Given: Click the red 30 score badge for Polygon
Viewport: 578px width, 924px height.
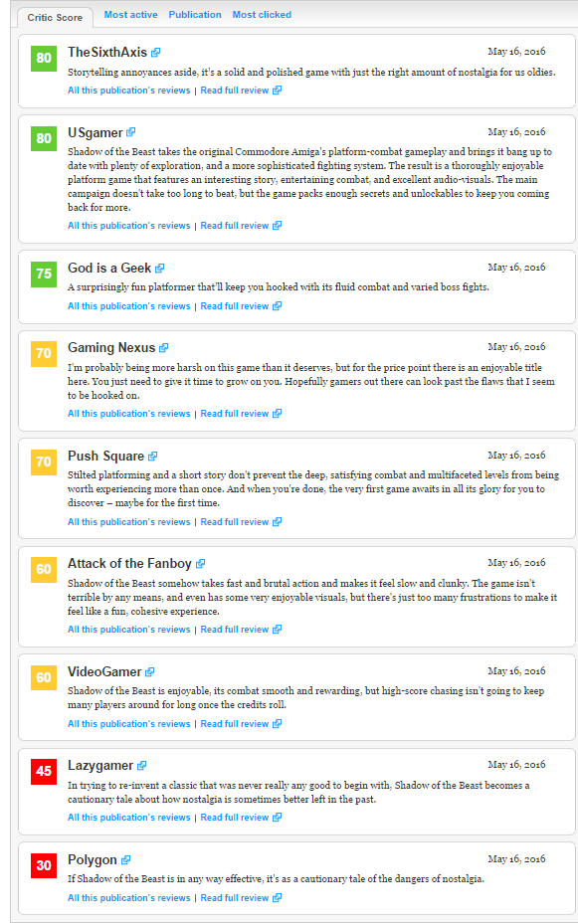Looking at the screenshot, I should (44, 865).
